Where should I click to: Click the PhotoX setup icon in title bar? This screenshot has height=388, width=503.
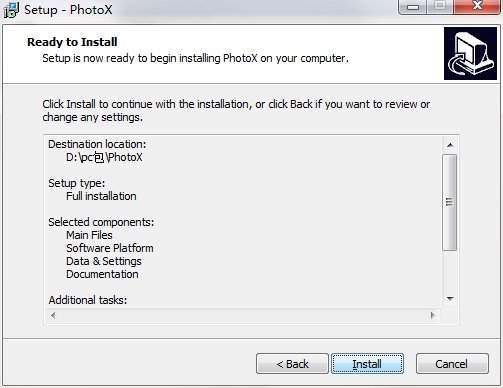pos(11,10)
